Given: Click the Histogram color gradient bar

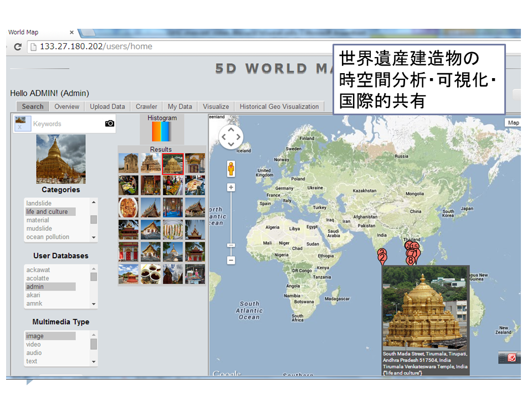Looking at the screenshot, I should point(162,132).
